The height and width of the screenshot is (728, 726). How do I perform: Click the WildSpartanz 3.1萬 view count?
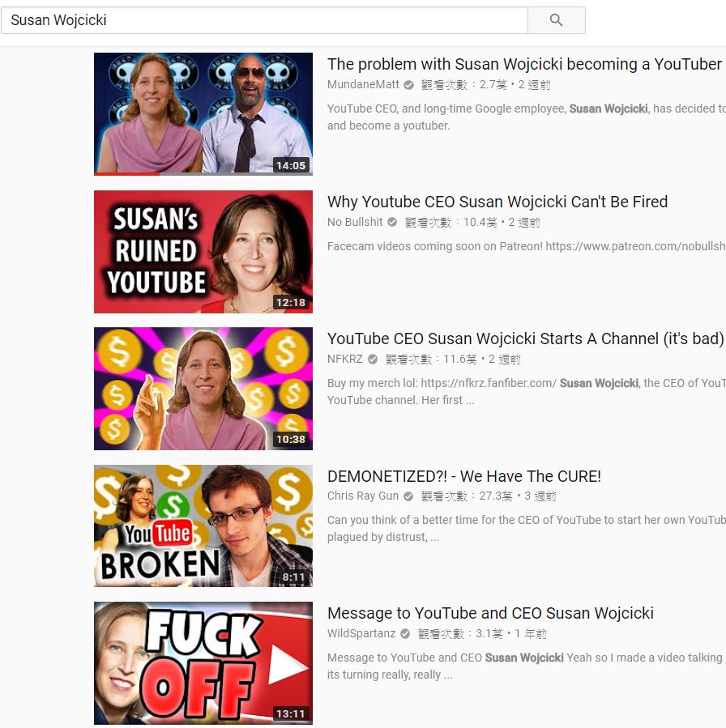[460, 634]
